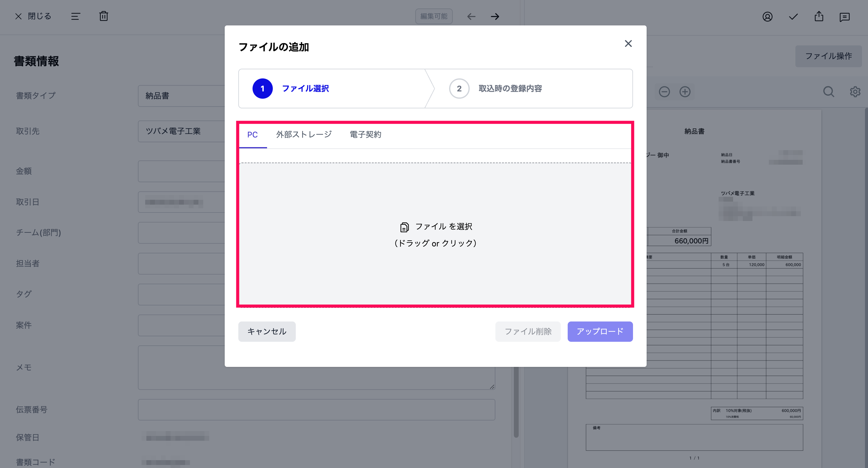Click ツバメ電子工業 text in document preview
Screen dimensions: 868x468
737,193
